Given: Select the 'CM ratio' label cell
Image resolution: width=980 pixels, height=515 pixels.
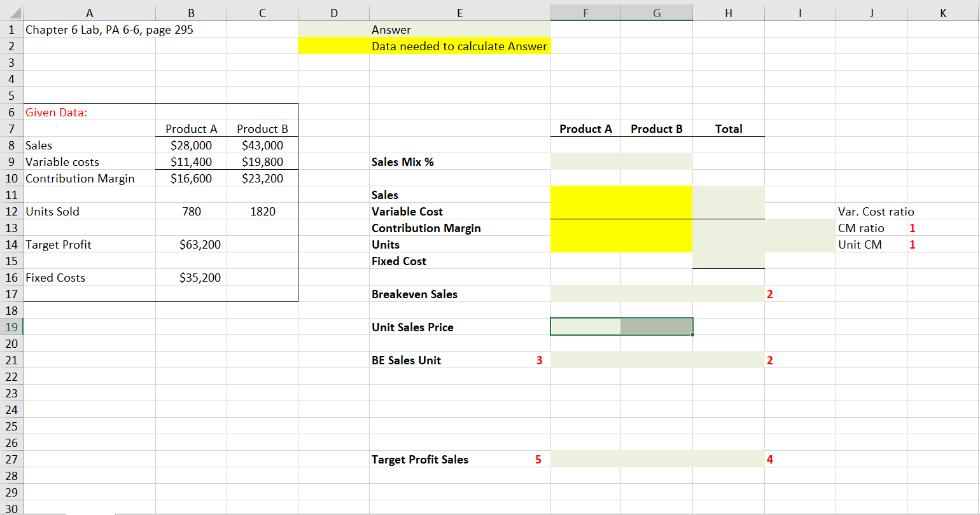Looking at the screenshot, I should [867, 228].
